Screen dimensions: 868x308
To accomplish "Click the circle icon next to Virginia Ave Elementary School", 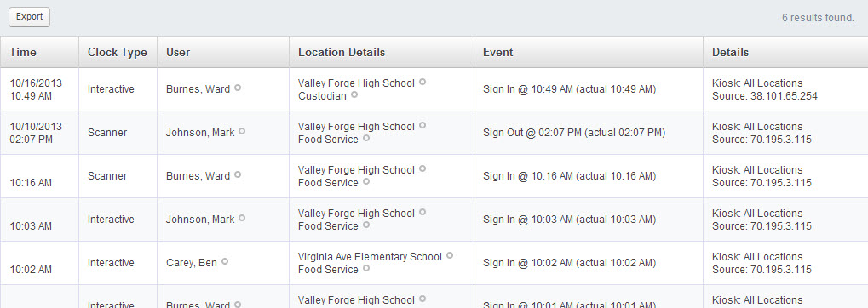I will point(450,255).
